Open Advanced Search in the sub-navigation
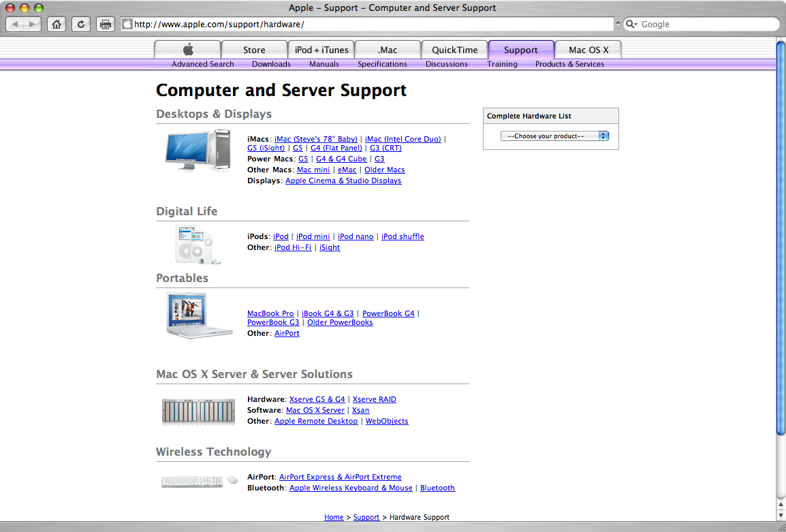Image resolution: width=786 pixels, height=532 pixels. [202, 64]
